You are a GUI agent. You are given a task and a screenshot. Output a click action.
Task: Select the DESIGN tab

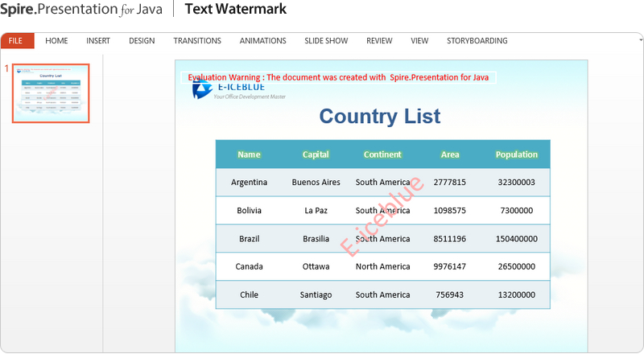click(x=142, y=41)
